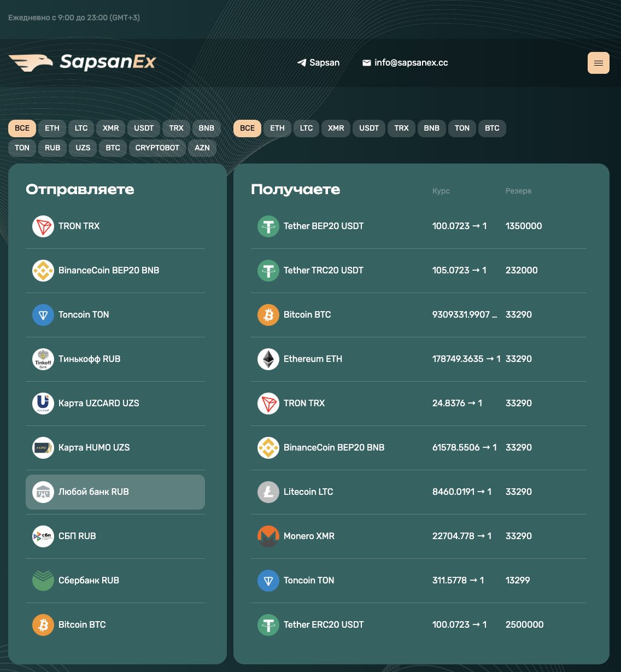Filter send currencies by XMR

point(111,128)
